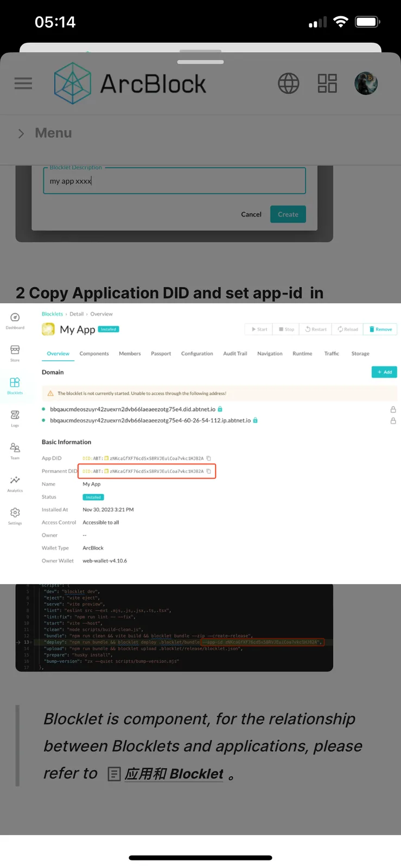
Task: Click 'Nov 30, 2023 3:21 PM' install date
Action: tap(108, 510)
